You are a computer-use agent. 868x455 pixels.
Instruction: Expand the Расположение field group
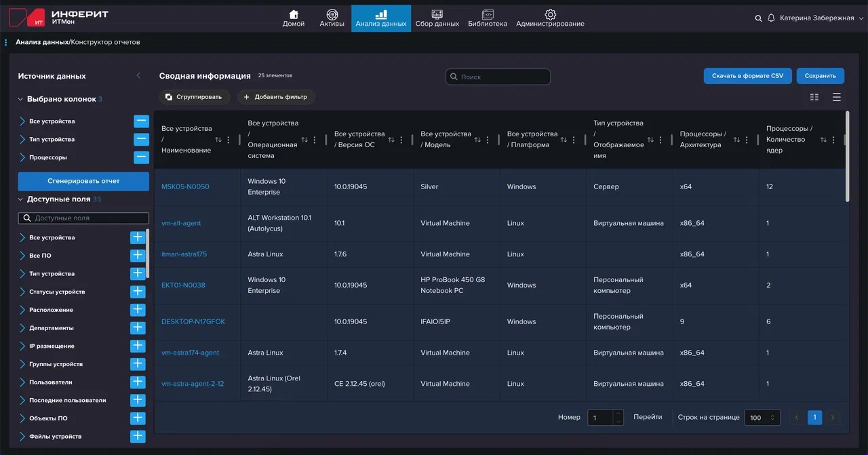pos(22,310)
